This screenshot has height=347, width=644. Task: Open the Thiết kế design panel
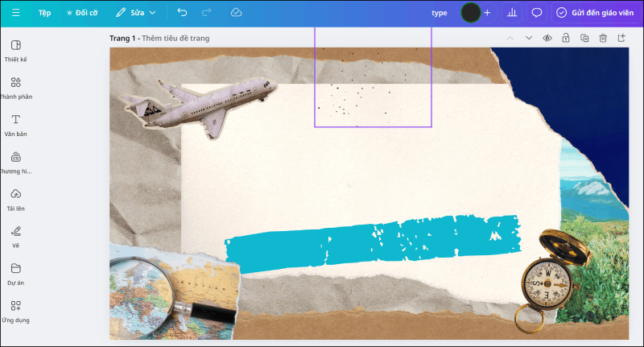point(15,50)
